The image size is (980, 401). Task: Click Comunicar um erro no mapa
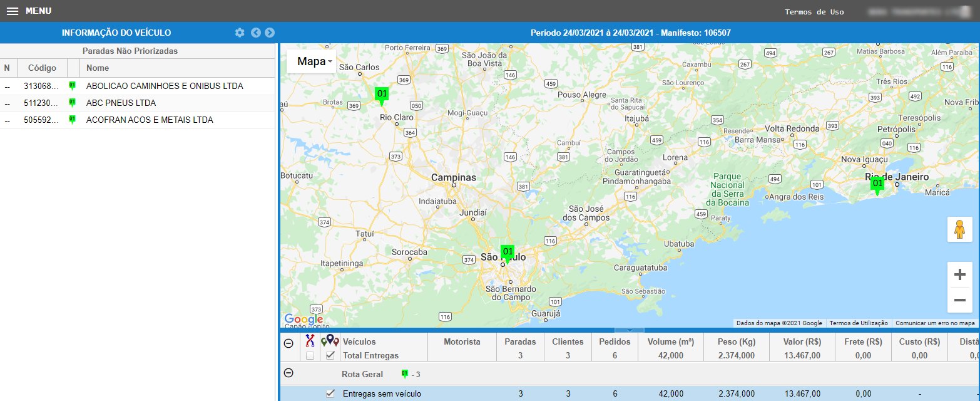(935, 323)
